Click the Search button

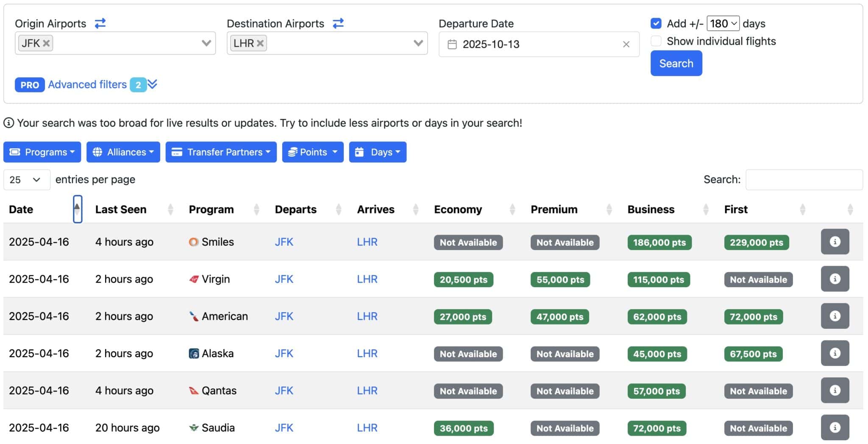point(676,63)
